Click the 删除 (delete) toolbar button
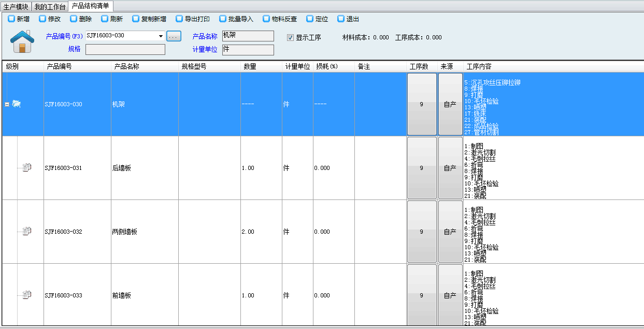 [81, 19]
